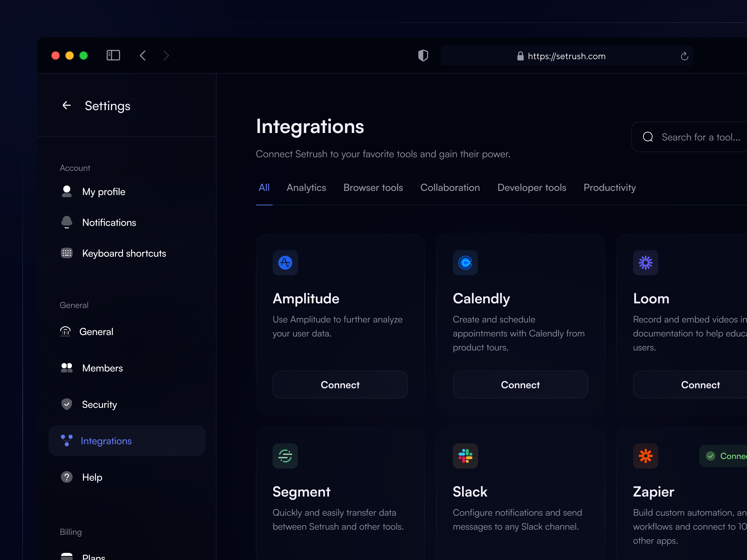Open Keyboard shortcuts via keypad icon
The image size is (747, 560).
(x=67, y=253)
